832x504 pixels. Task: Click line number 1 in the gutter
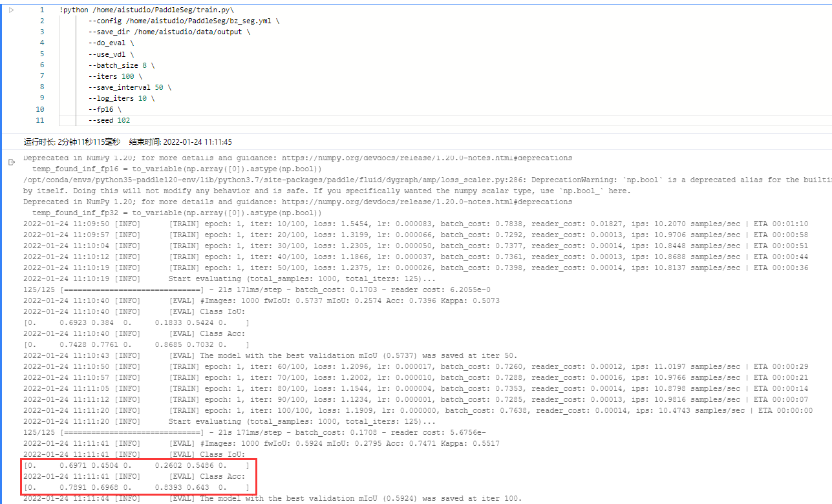pos(42,10)
